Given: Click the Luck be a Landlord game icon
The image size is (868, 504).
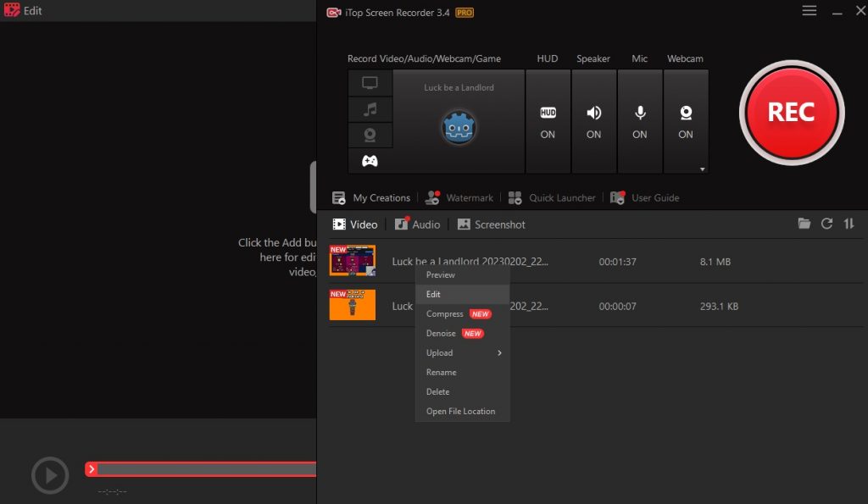Looking at the screenshot, I should point(459,127).
